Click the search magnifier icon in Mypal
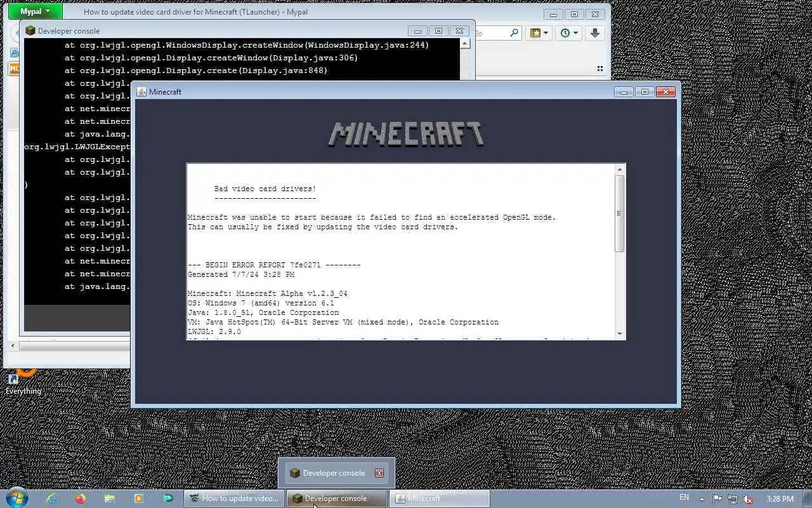Viewport: 812px width, 508px height. [514, 33]
